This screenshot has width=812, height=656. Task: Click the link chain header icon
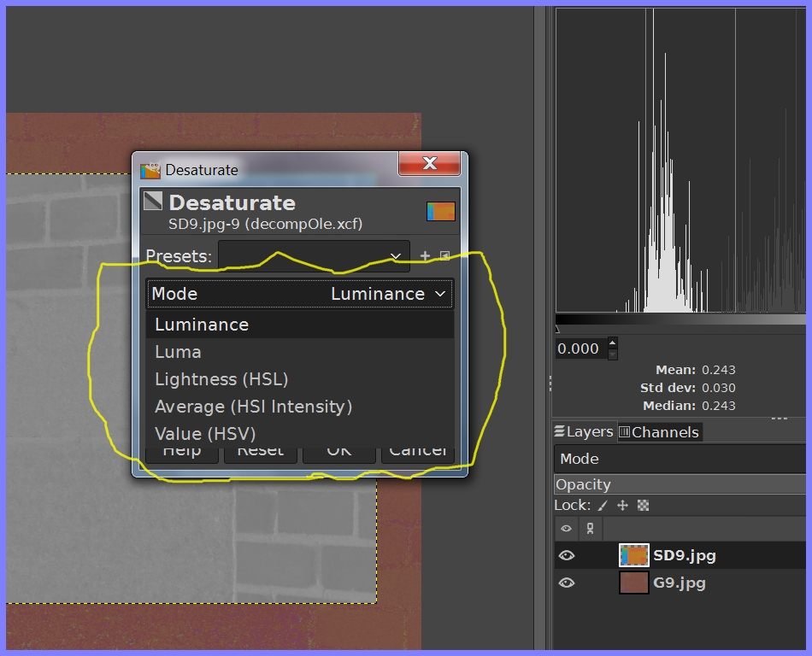click(x=590, y=529)
